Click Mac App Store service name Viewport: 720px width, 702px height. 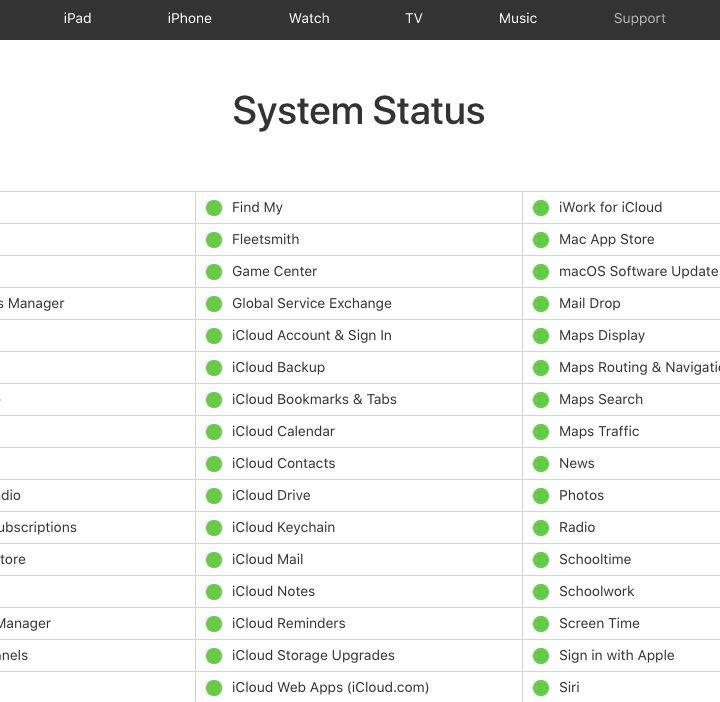607,240
